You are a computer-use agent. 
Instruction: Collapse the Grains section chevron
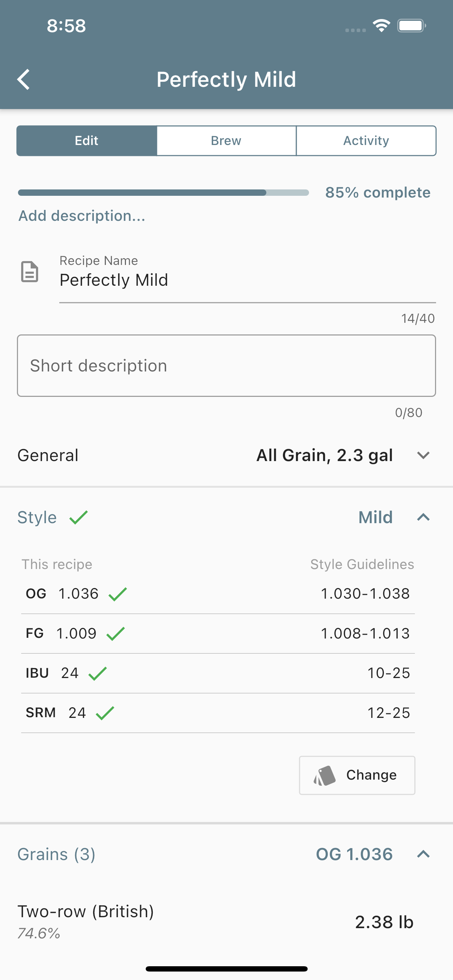tap(423, 854)
